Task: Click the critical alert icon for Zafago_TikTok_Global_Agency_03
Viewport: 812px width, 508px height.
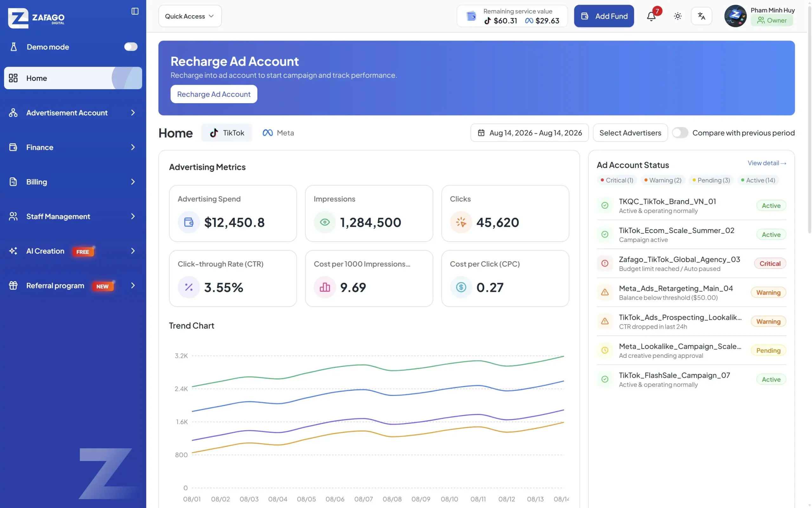Action: [605, 264]
